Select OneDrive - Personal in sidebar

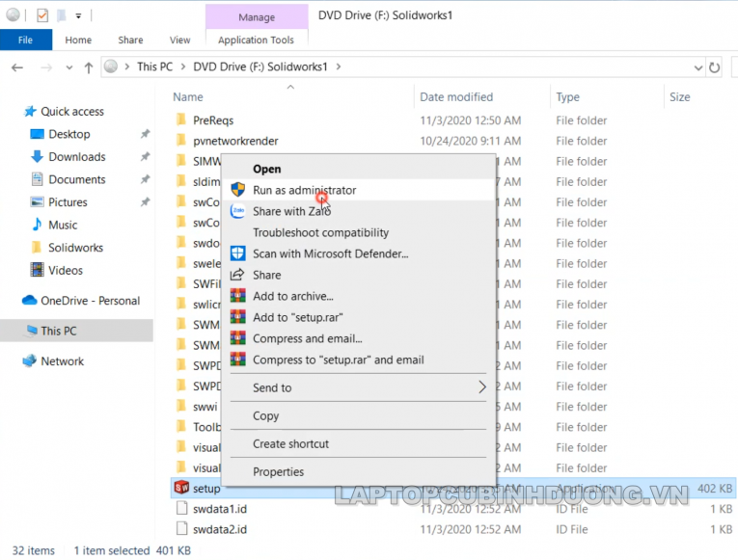click(91, 301)
